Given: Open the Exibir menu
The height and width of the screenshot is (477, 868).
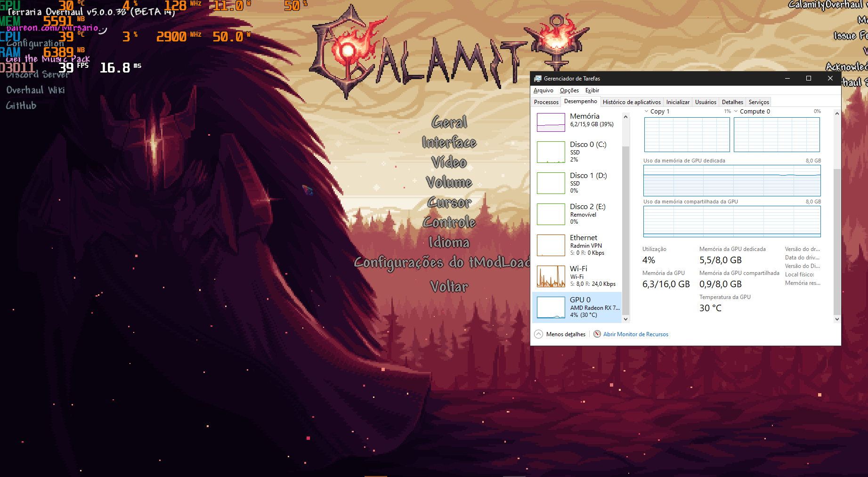Looking at the screenshot, I should tap(592, 90).
